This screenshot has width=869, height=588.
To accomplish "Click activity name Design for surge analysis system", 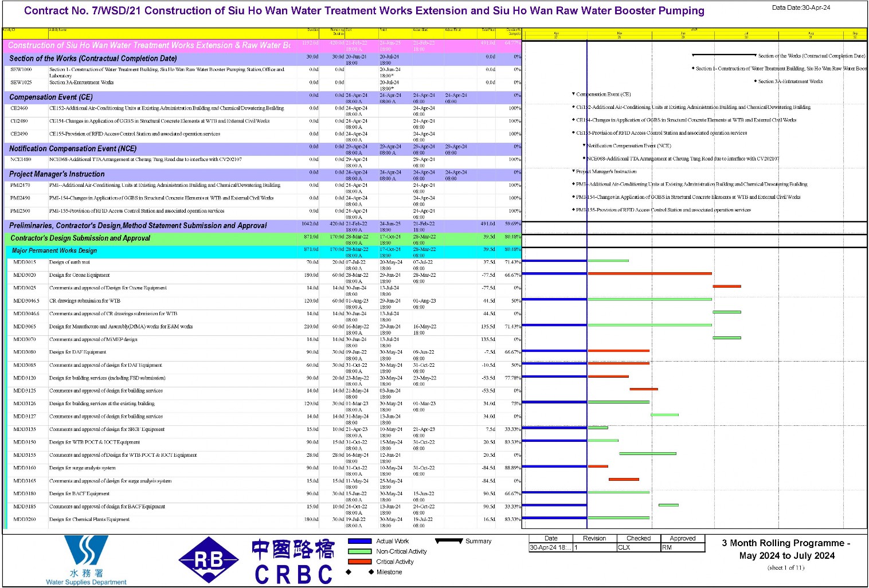I will click(x=83, y=468).
